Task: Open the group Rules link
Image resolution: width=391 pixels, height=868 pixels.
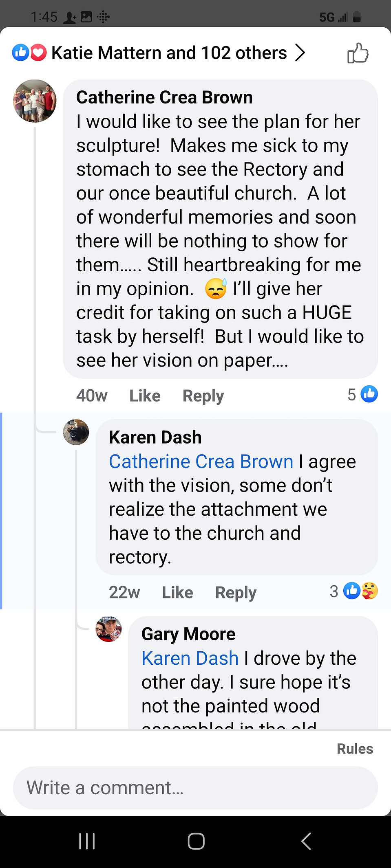Action: pos(355,749)
